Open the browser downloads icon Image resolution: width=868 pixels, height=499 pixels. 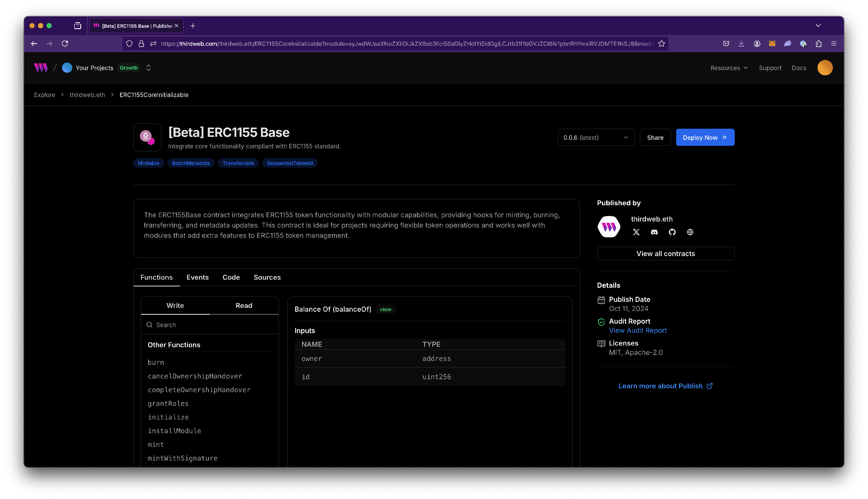741,43
